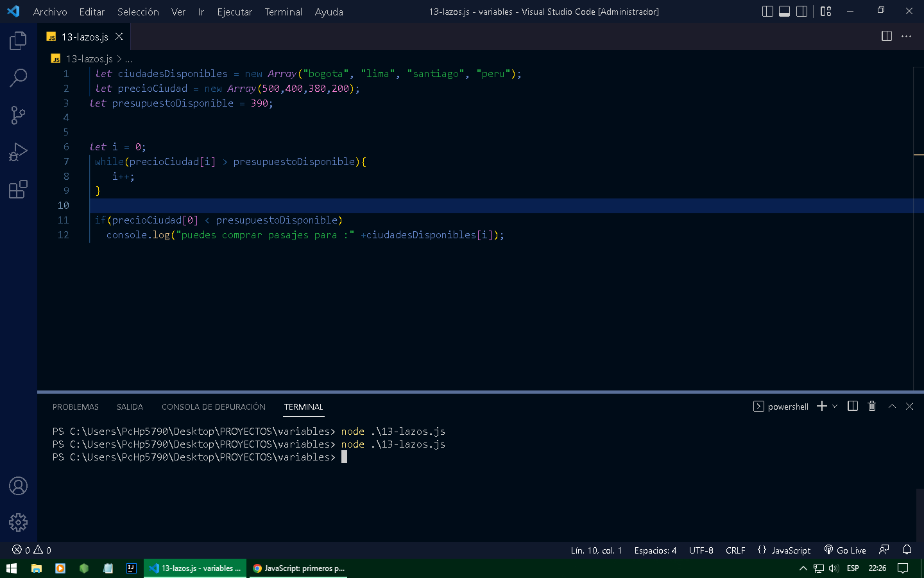The image size is (924, 578).
Task: Open the Editar menu
Action: tap(92, 12)
